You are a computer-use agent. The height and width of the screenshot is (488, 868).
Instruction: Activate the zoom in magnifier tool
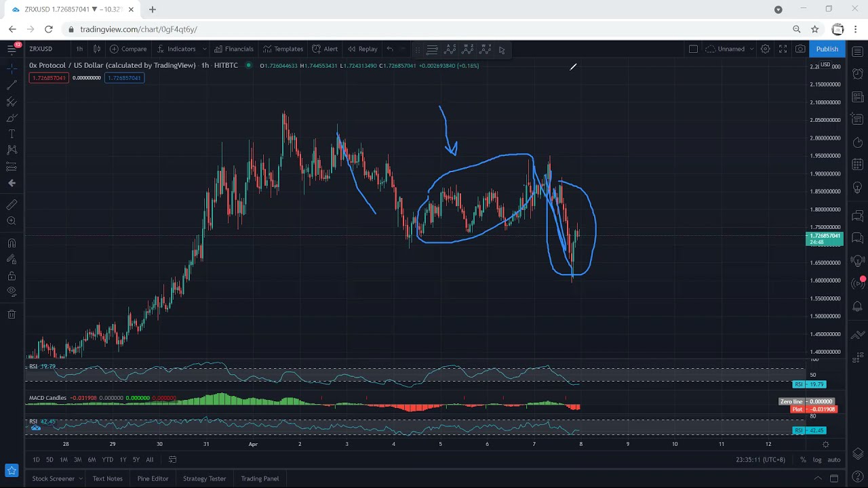tap(12, 221)
